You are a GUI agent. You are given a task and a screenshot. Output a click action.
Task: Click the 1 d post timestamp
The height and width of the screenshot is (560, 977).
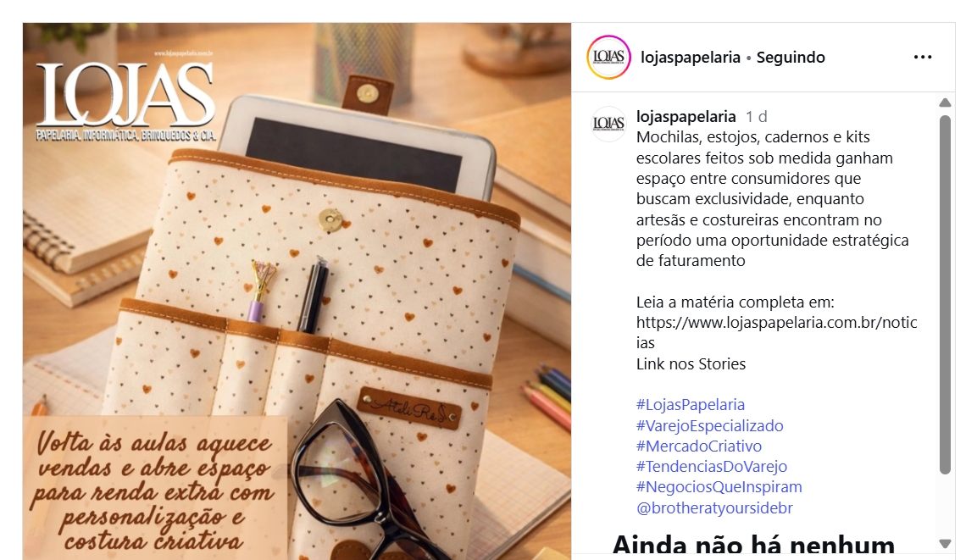point(757,116)
